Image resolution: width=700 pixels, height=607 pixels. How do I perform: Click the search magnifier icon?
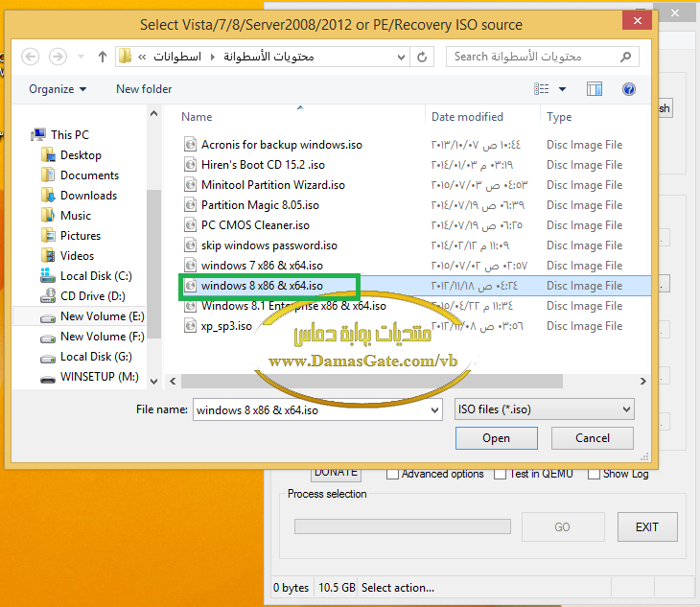[x=625, y=57]
